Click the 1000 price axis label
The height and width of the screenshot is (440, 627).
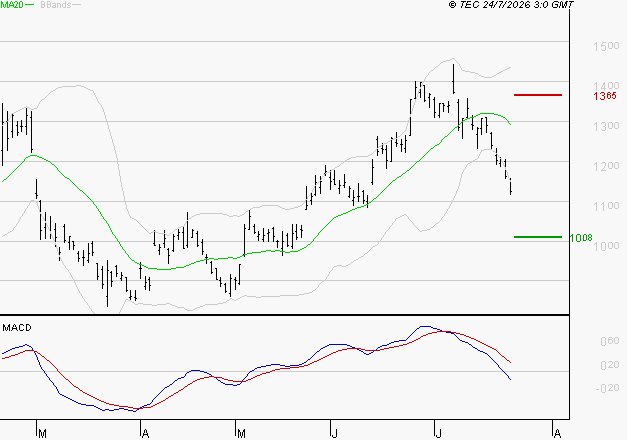[606, 246]
